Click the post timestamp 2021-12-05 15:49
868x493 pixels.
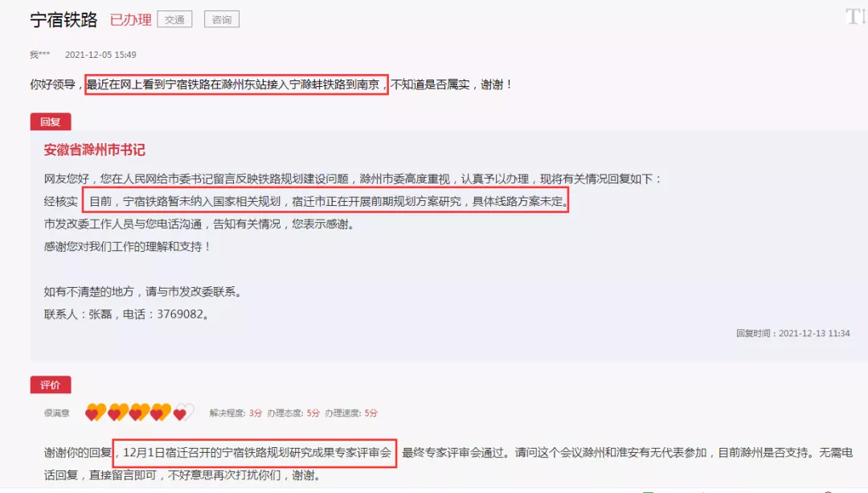(x=100, y=54)
